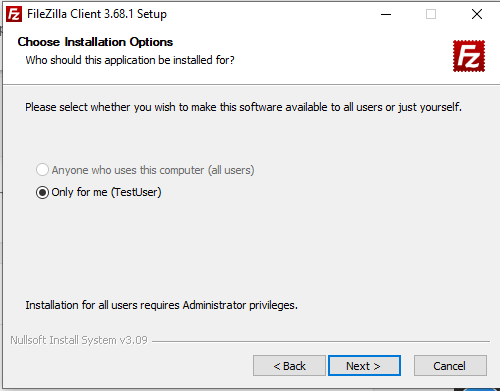
Task: Click the greyed-out maximize button
Action: click(431, 14)
